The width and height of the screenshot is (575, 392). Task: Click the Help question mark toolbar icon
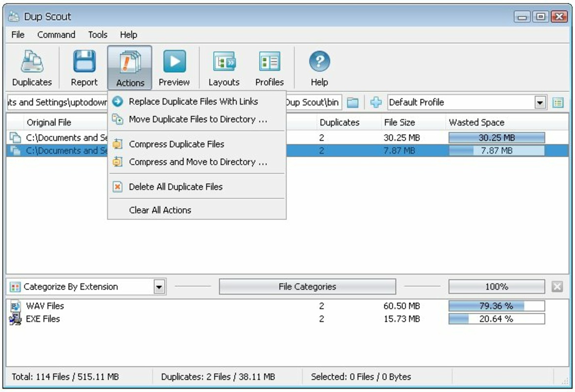tap(320, 61)
